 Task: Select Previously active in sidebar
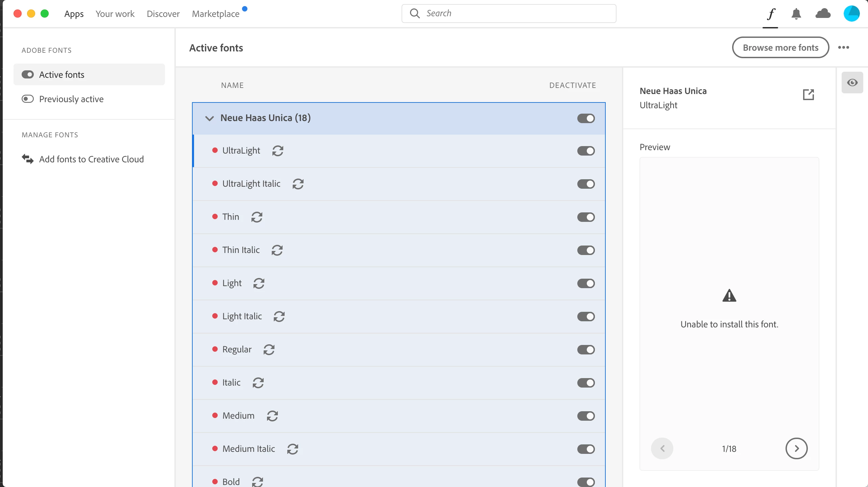click(71, 99)
